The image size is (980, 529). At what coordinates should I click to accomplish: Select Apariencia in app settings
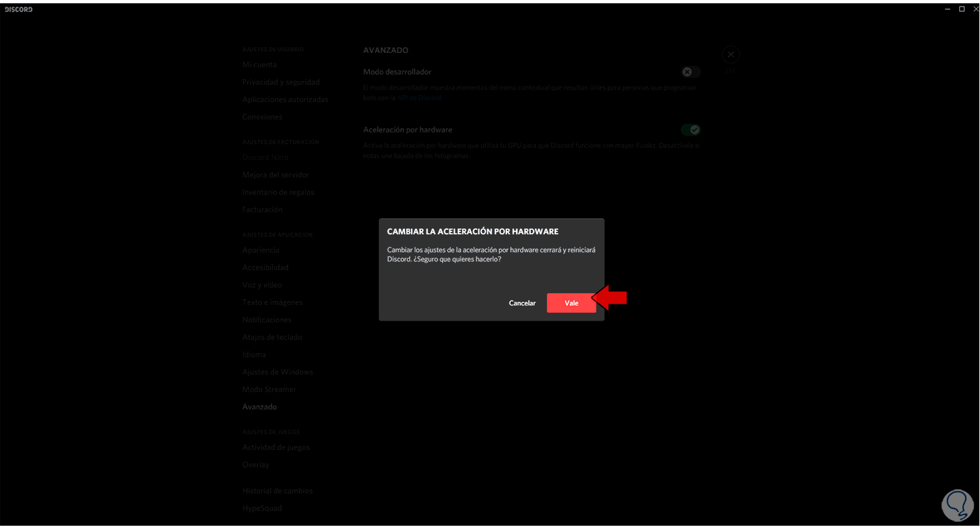click(x=261, y=250)
